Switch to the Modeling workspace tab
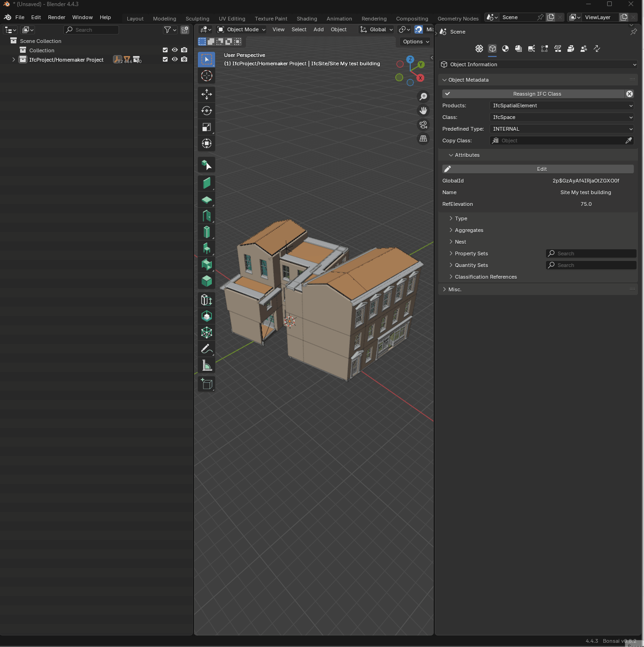Viewport: 644px width, 647px height. (x=165, y=19)
